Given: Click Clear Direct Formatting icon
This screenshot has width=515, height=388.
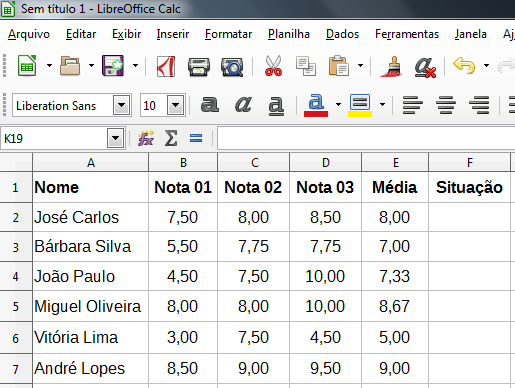Looking at the screenshot, I should pyautogui.click(x=425, y=67).
